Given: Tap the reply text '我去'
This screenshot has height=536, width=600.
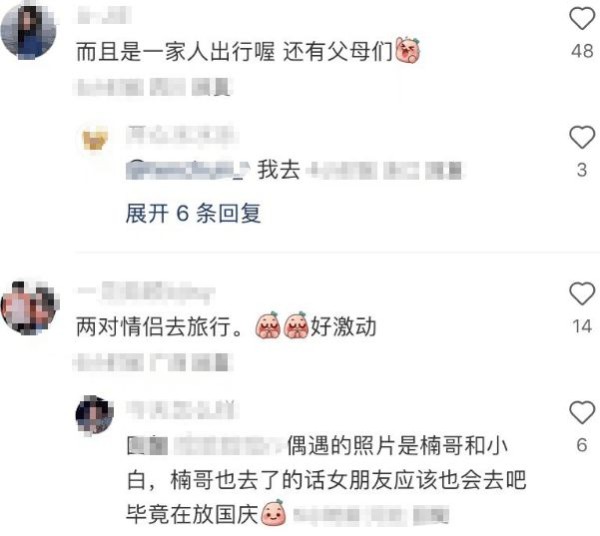Looking at the screenshot, I should (x=279, y=169).
